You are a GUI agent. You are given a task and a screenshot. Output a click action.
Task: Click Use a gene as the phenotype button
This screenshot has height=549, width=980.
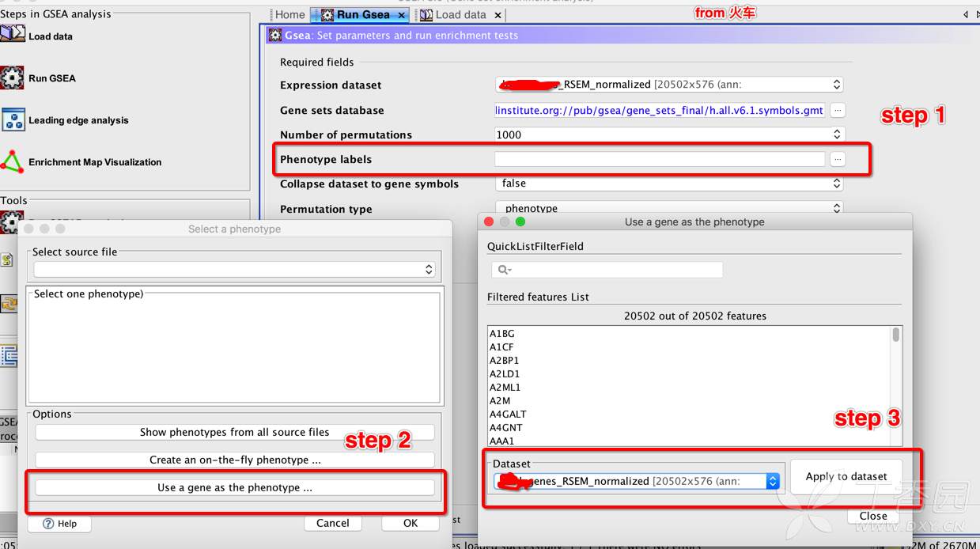(235, 487)
